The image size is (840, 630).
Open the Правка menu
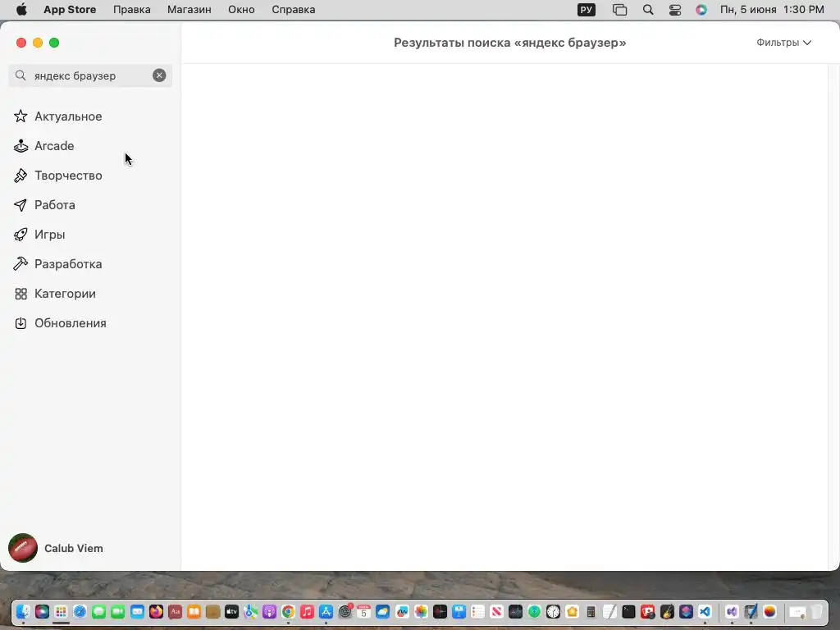pyautogui.click(x=132, y=10)
